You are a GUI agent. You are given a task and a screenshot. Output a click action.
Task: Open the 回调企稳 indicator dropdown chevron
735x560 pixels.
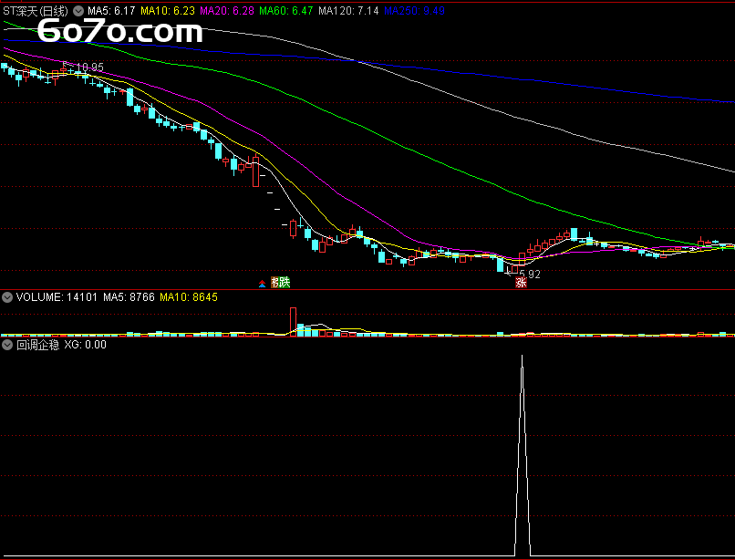[7, 345]
